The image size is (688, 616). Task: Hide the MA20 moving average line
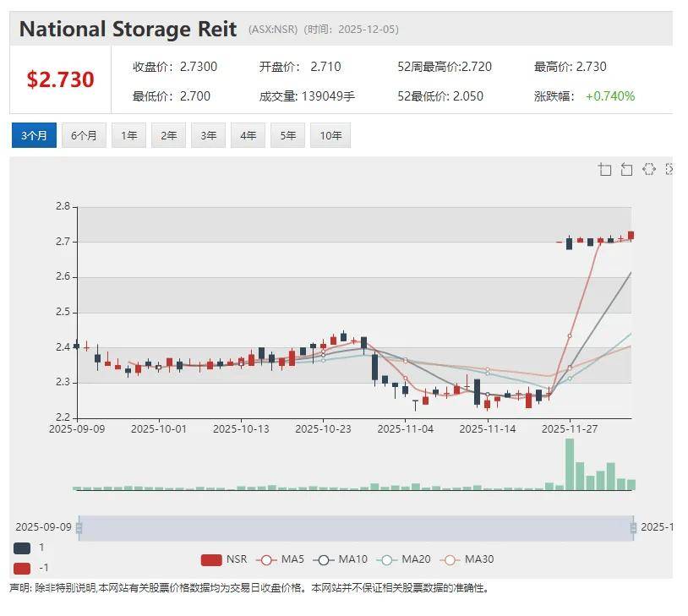pyautogui.click(x=402, y=559)
